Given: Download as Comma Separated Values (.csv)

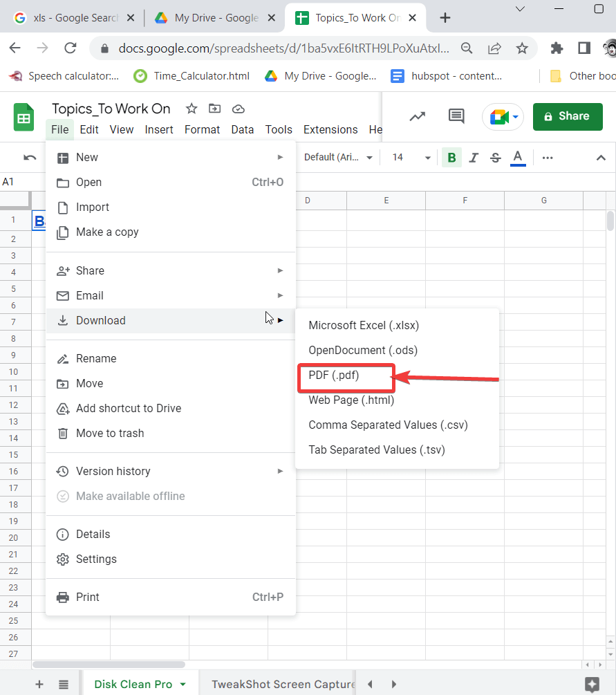Looking at the screenshot, I should click(x=397, y=425).
